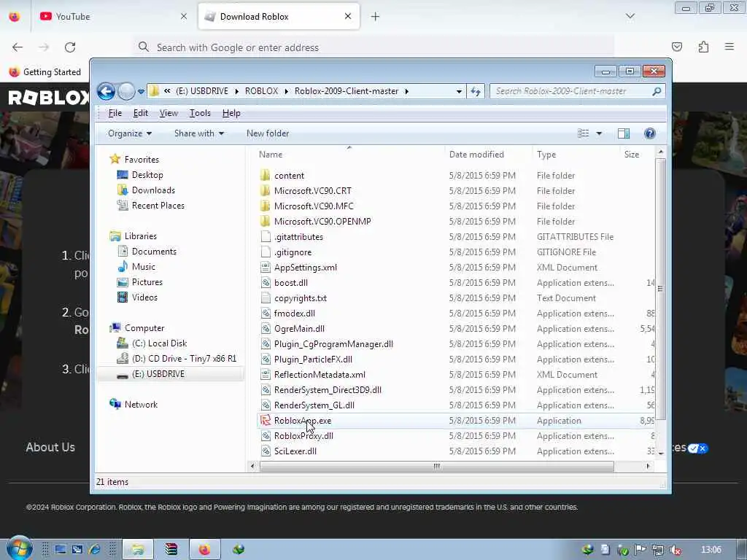Screen dimensions: 747x560
Task: Open the (D:) CD Drive Tiny7
Action: (x=184, y=358)
